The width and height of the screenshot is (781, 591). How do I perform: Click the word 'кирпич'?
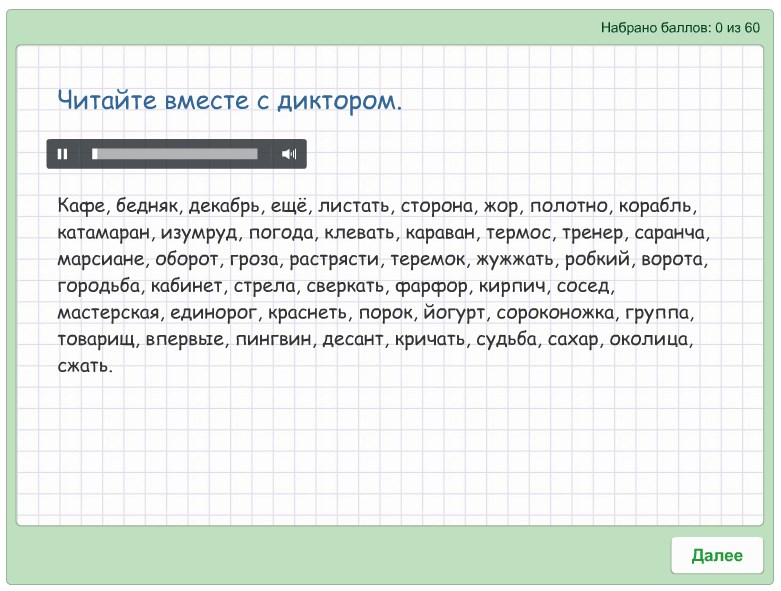point(512,286)
